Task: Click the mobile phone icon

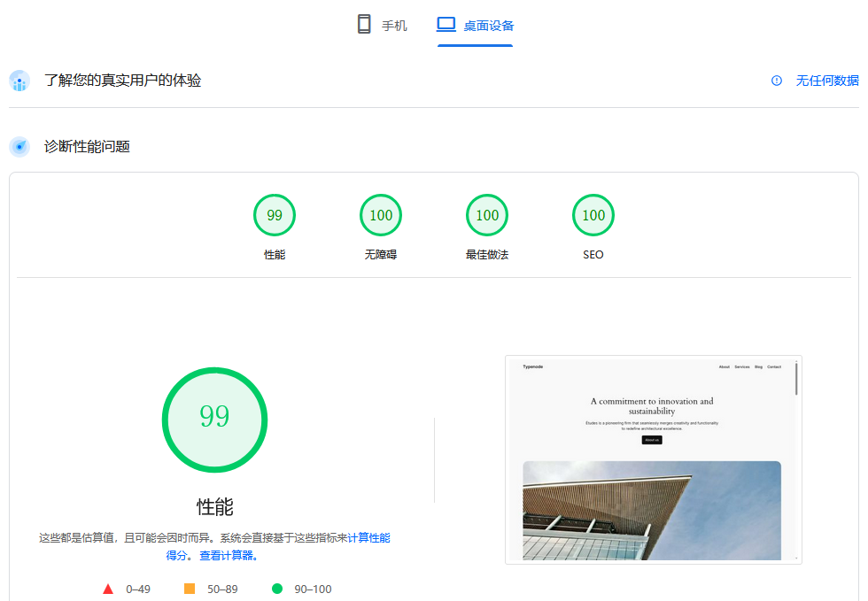Action: [364, 25]
